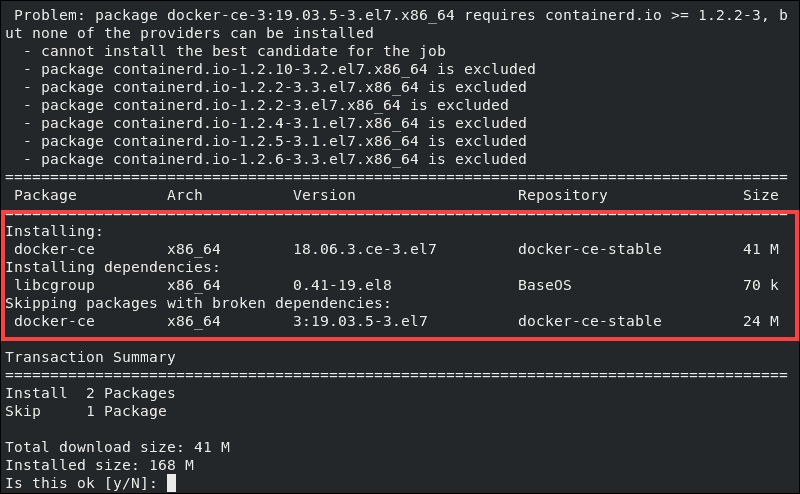Select the Version column header

click(x=324, y=195)
